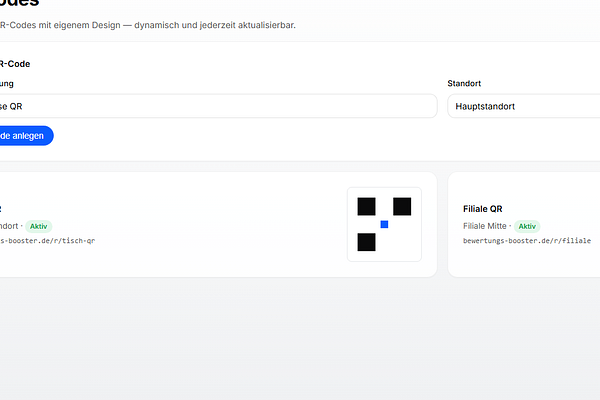Open the tisch-qr QR code preview thumbnail
This screenshot has width=600, height=400.
(x=384, y=224)
